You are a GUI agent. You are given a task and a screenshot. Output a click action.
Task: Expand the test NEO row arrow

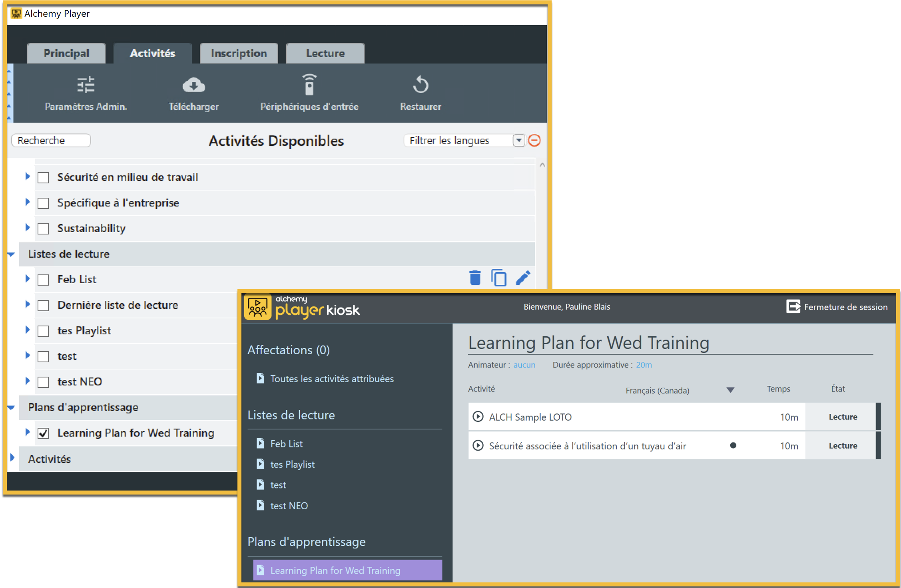coord(27,381)
